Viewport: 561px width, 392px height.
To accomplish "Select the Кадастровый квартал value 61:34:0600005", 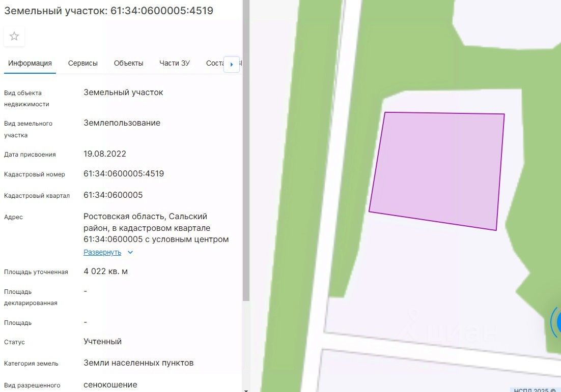I will click(x=113, y=195).
